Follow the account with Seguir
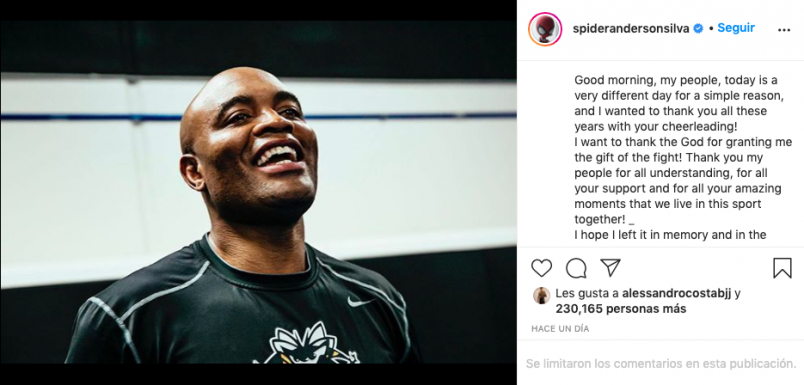This screenshot has height=385, width=804. coord(736,28)
